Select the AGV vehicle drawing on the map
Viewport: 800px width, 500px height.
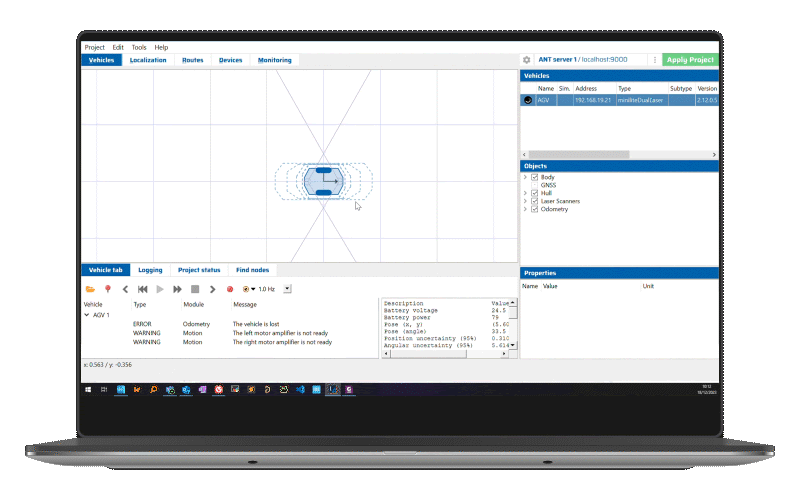pyautogui.click(x=323, y=181)
